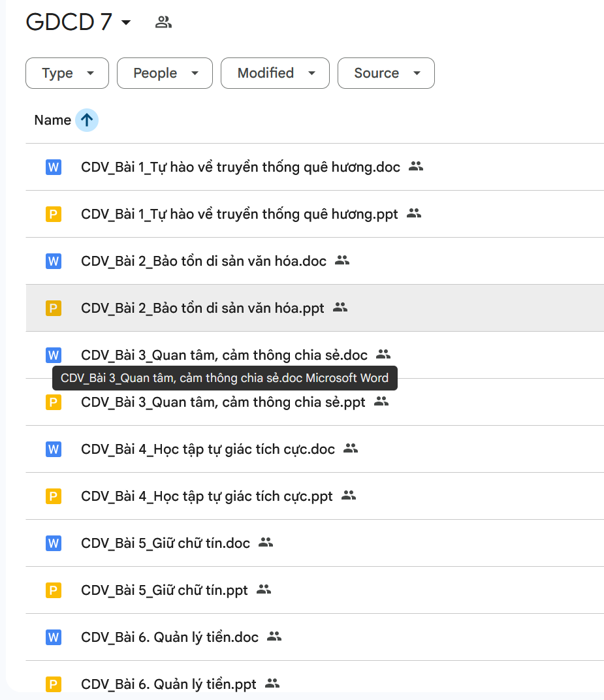
Task: Click Word icon for Bài 1 Tự hào .doc
Action: pyautogui.click(x=54, y=167)
